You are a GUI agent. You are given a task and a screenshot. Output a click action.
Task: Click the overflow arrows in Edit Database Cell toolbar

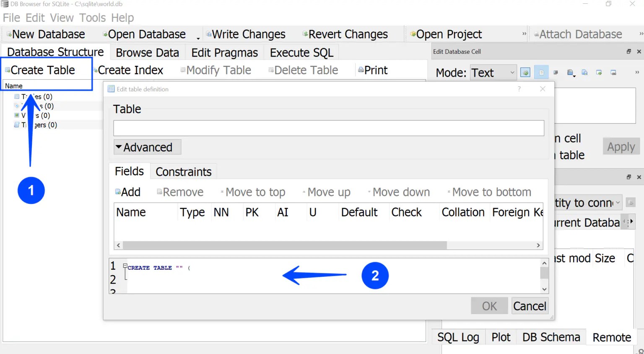click(x=637, y=72)
